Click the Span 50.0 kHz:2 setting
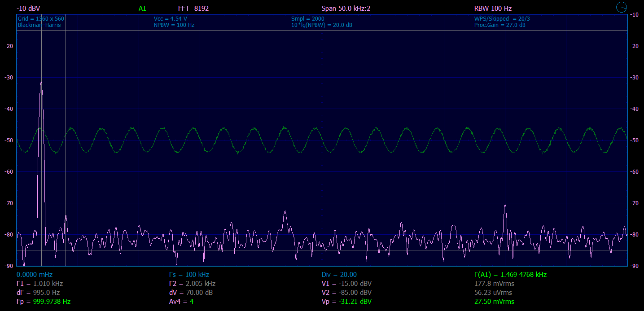 tap(346, 9)
